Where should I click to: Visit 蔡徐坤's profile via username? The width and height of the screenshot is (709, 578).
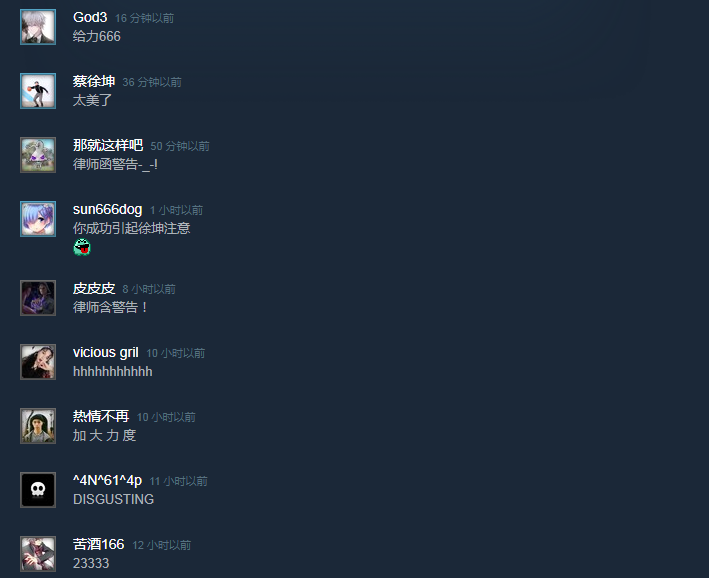94,81
